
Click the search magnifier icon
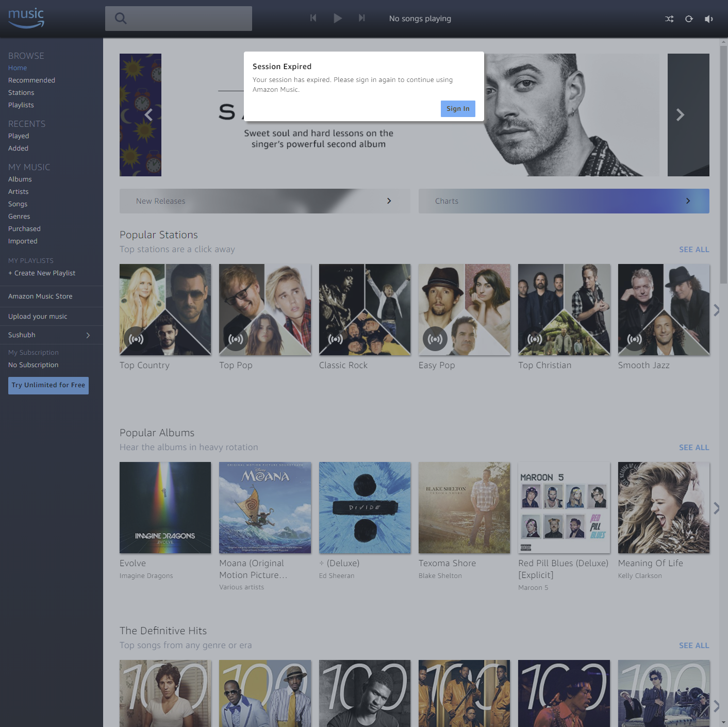[121, 19]
